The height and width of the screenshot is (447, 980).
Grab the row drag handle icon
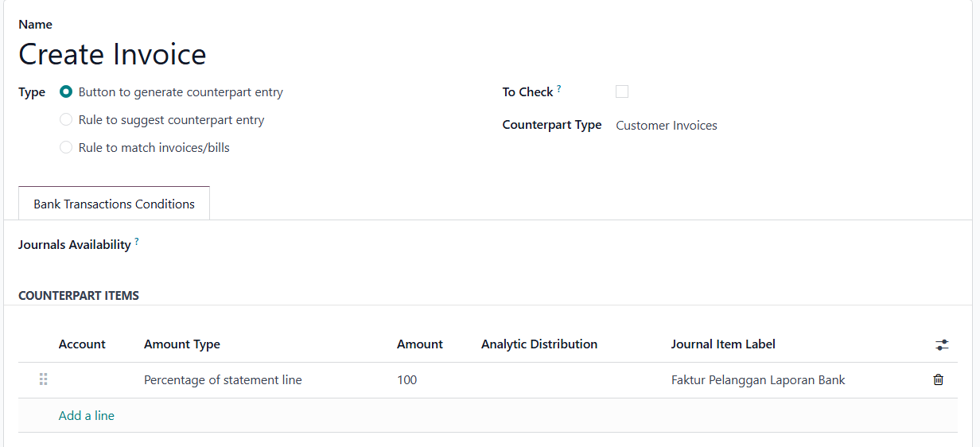tap(44, 379)
